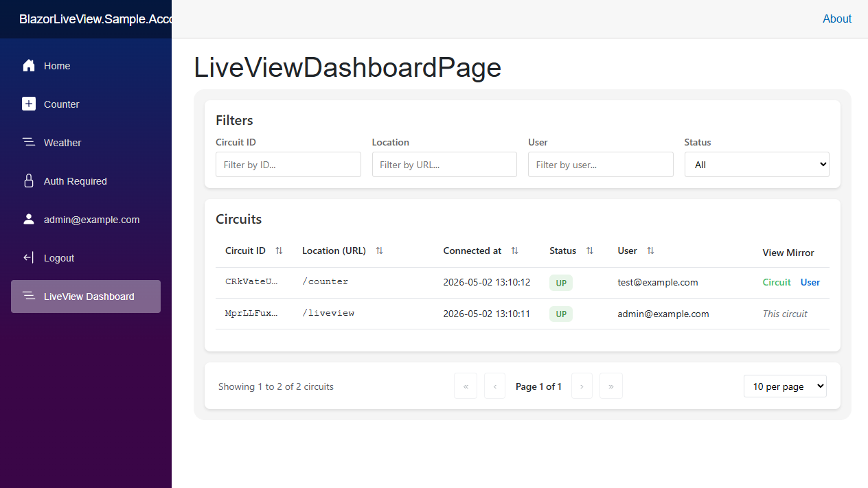This screenshot has width=868, height=488.
Task: Click the Home house icon in sidebar
Action: [x=29, y=66]
